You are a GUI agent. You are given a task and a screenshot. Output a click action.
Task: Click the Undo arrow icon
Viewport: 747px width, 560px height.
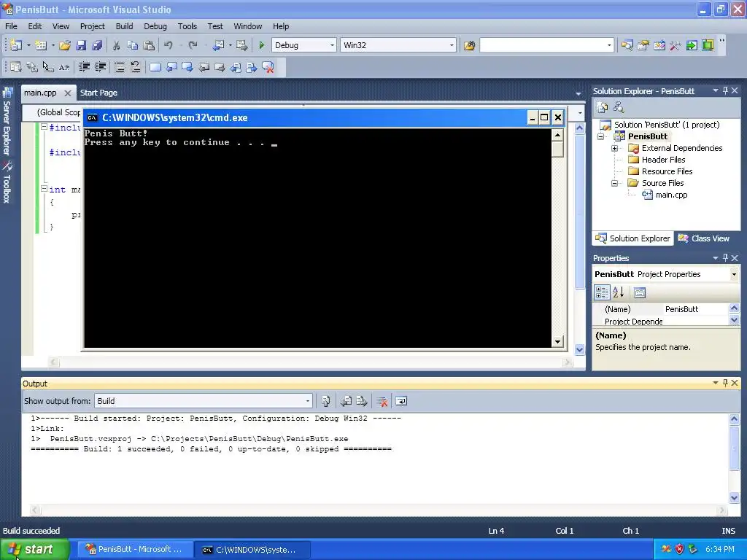(x=169, y=45)
